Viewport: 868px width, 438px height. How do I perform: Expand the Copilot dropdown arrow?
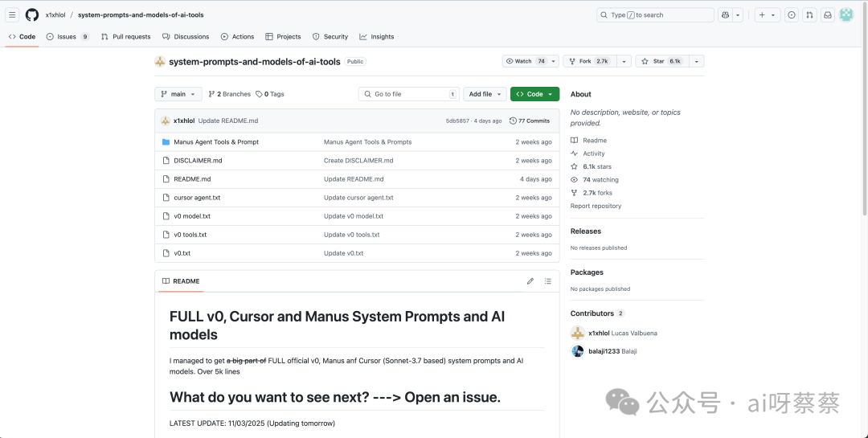[x=738, y=15]
